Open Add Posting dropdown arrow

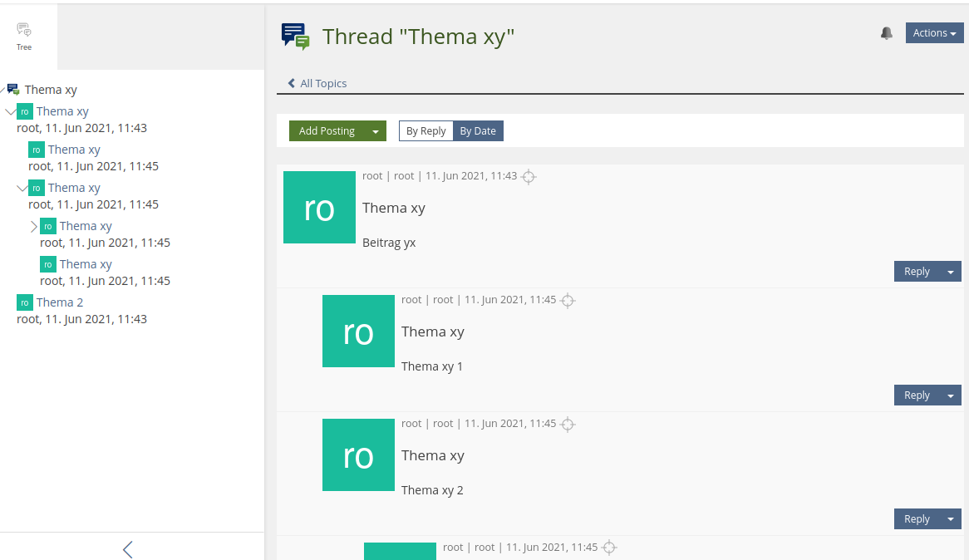click(x=376, y=131)
